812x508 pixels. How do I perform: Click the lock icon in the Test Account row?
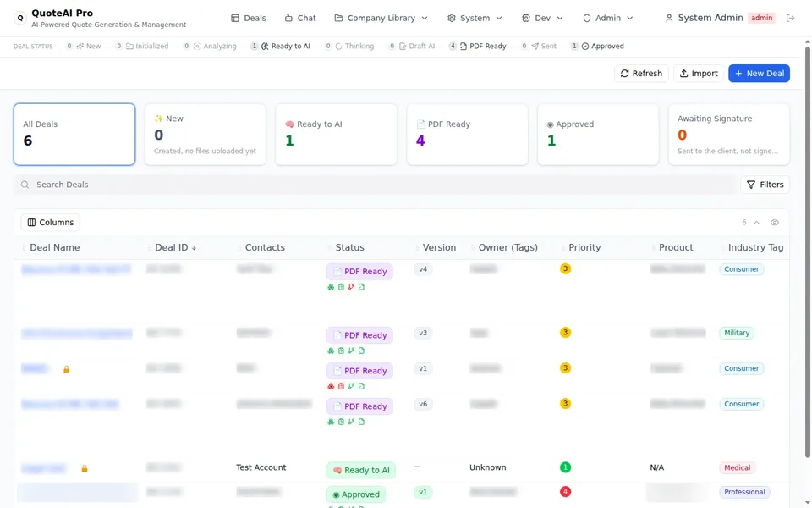click(85, 468)
